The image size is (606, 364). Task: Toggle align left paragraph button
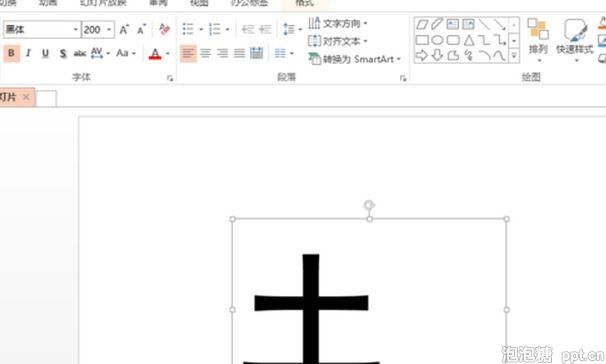click(x=188, y=53)
